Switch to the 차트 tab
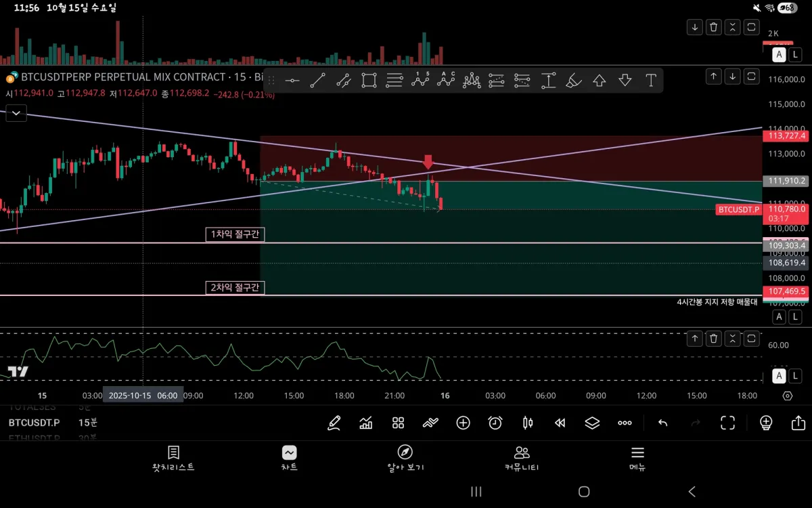Image resolution: width=812 pixels, height=508 pixels. coord(289,459)
